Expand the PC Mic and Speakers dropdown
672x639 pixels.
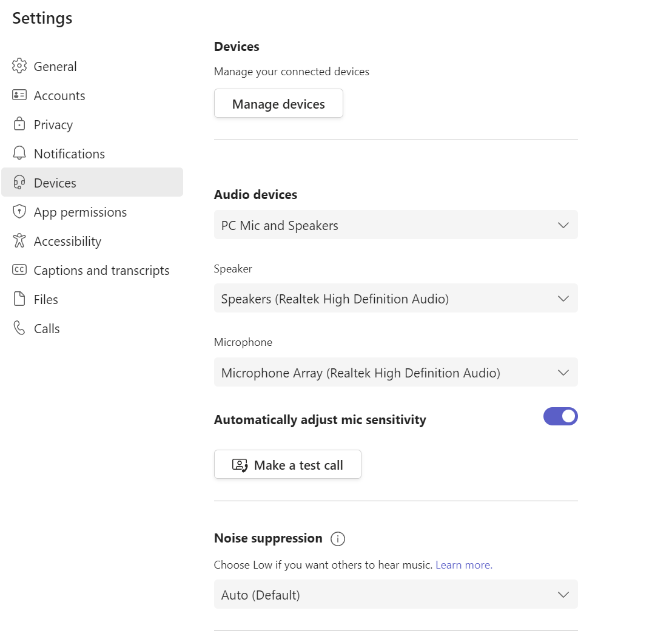pos(395,225)
